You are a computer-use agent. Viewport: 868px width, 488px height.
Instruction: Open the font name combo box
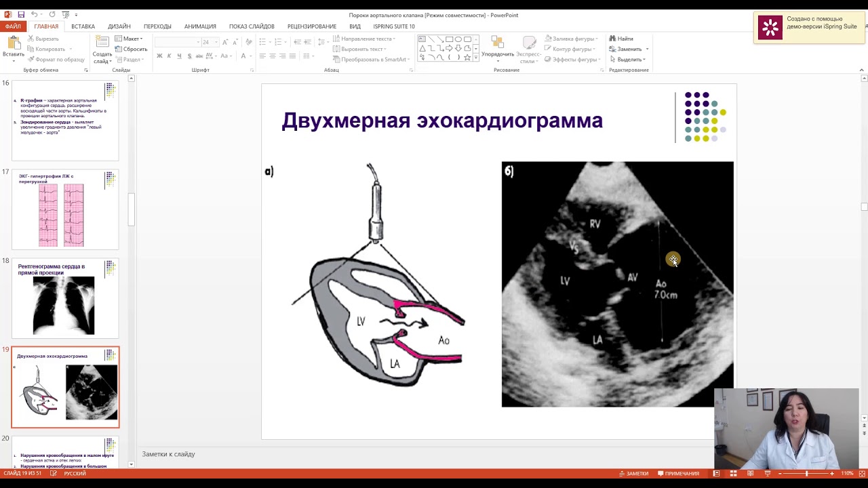177,42
